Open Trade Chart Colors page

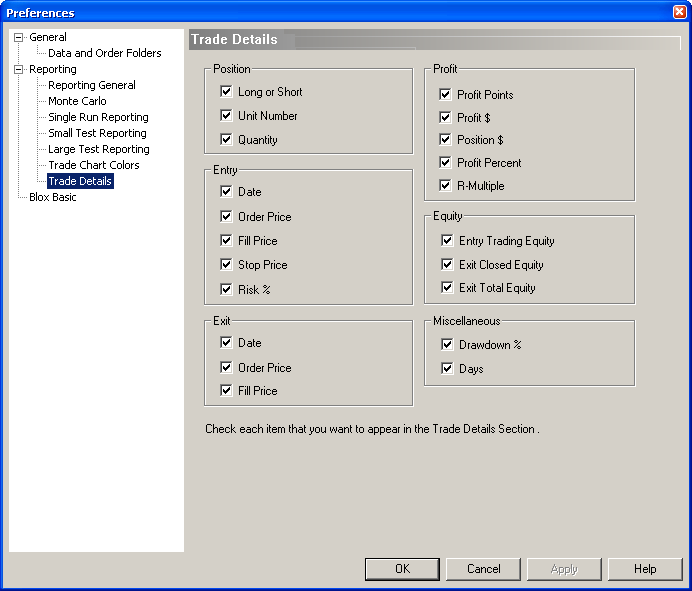[94, 165]
